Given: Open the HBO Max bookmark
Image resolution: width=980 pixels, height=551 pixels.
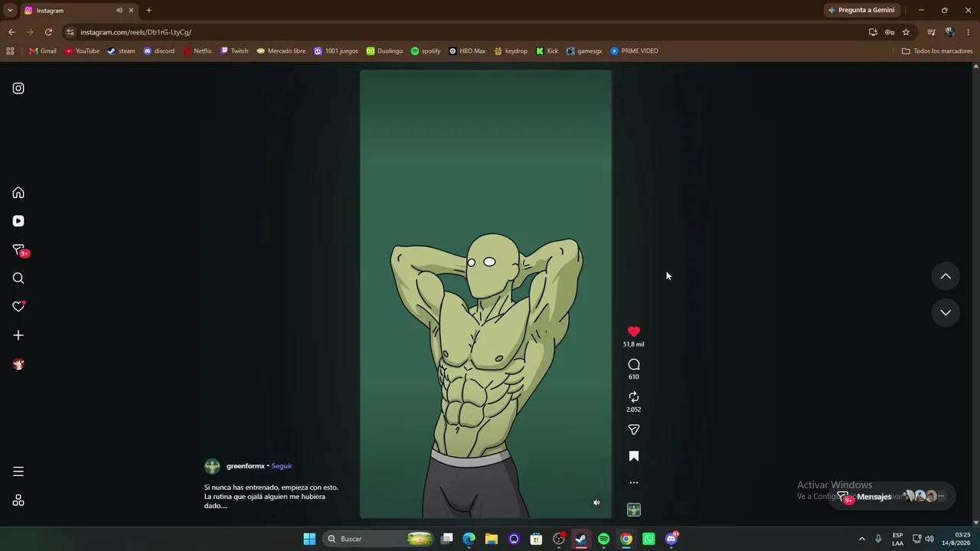Looking at the screenshot, I should click(467, 51).
